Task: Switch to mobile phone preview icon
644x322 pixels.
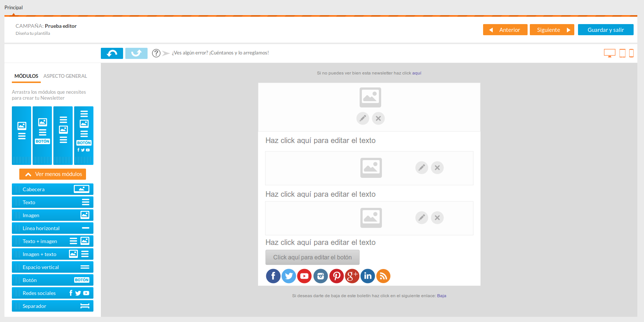Action: (x=631, y=53)
